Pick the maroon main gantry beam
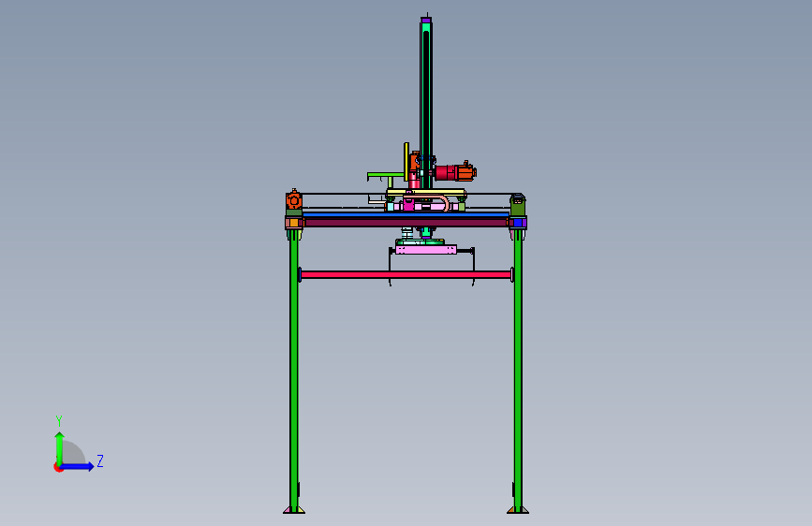 [x=406, y=223]
